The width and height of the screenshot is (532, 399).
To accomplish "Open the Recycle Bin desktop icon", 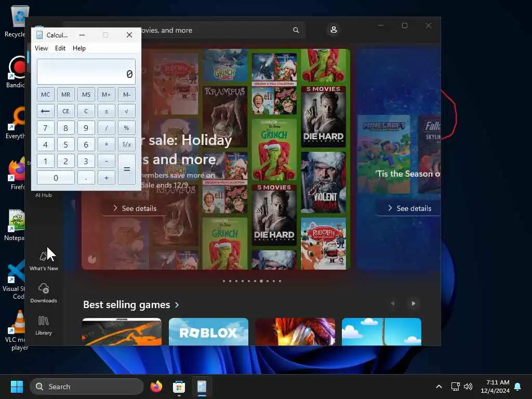I will 16,21.
